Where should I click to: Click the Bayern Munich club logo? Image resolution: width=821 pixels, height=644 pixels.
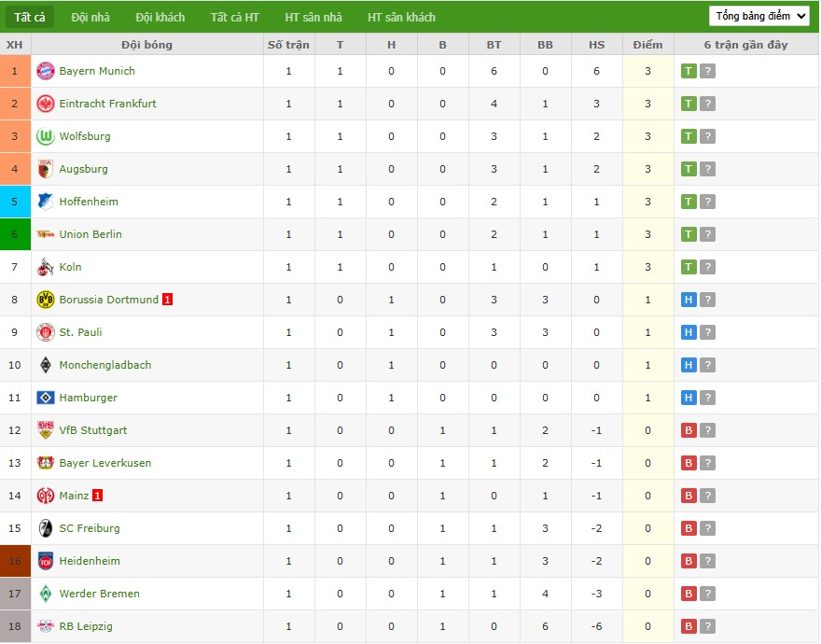(x=46, y=71)
